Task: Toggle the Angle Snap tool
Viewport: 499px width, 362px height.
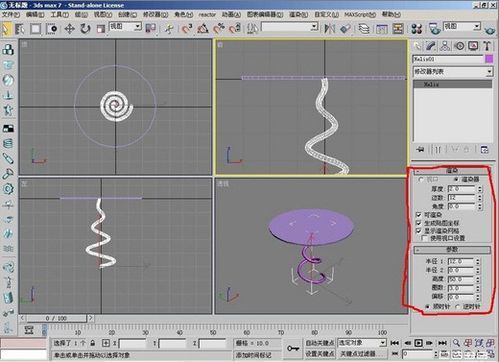Action: pyautogui.click(x=203, y=29)
